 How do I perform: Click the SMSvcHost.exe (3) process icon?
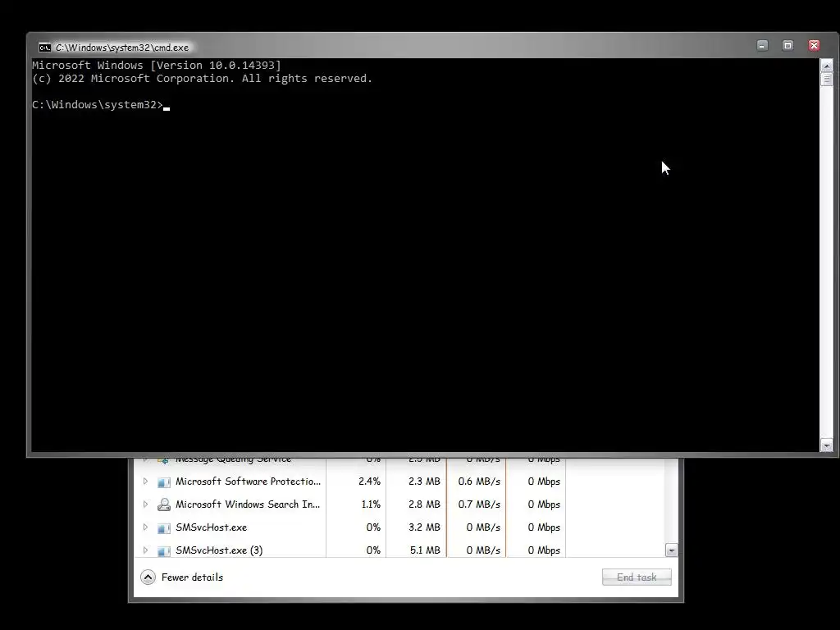point(164,550)
